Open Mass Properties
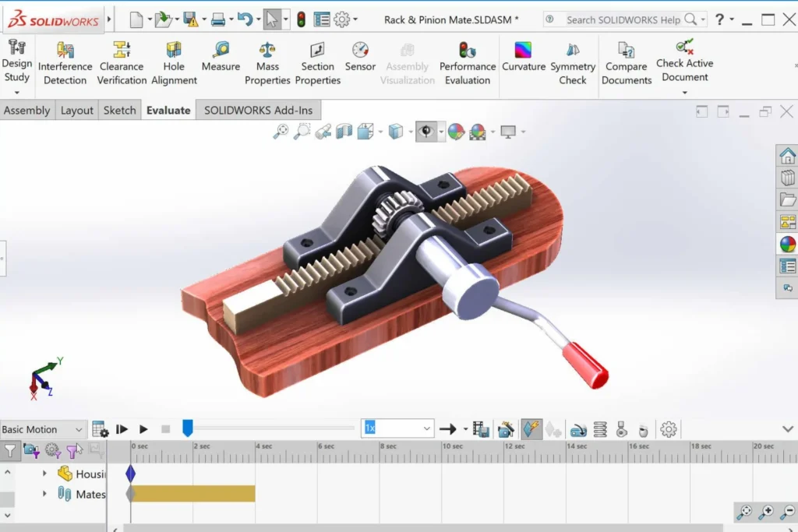The image size is (798, 532). tap(267, 64)
